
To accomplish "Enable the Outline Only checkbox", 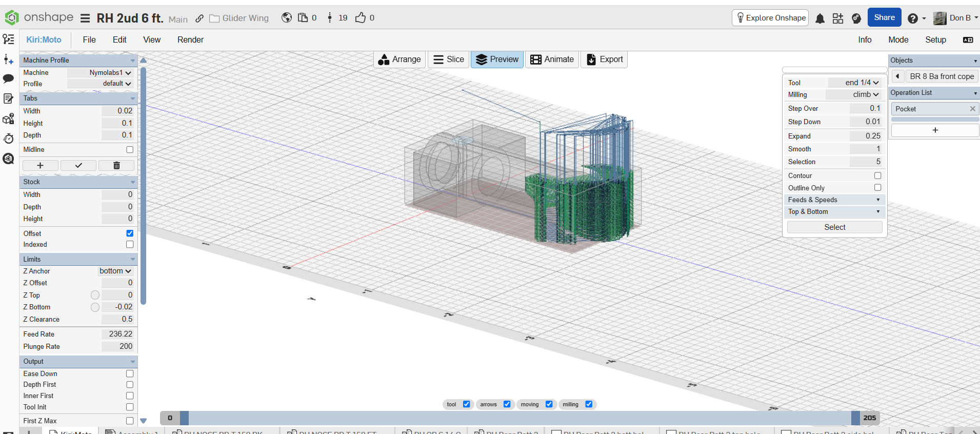I will [x=877, y=188].
